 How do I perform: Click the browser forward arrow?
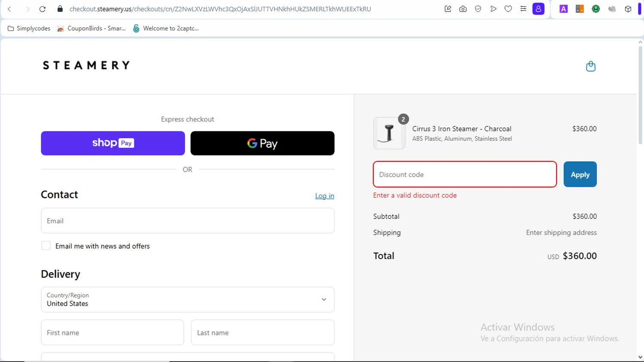point(27,9)
